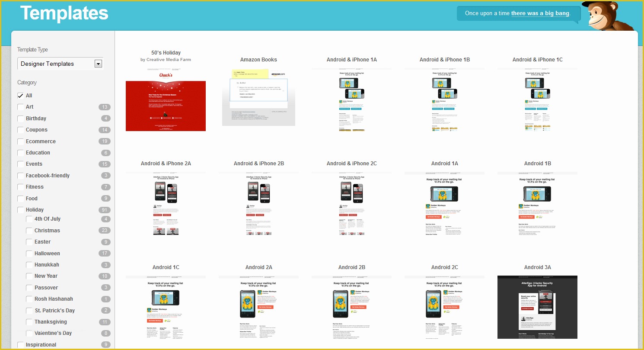Enable the Halloween subcategory filter
This screenshot has width=644, height=350.
(x=29, y=254)
